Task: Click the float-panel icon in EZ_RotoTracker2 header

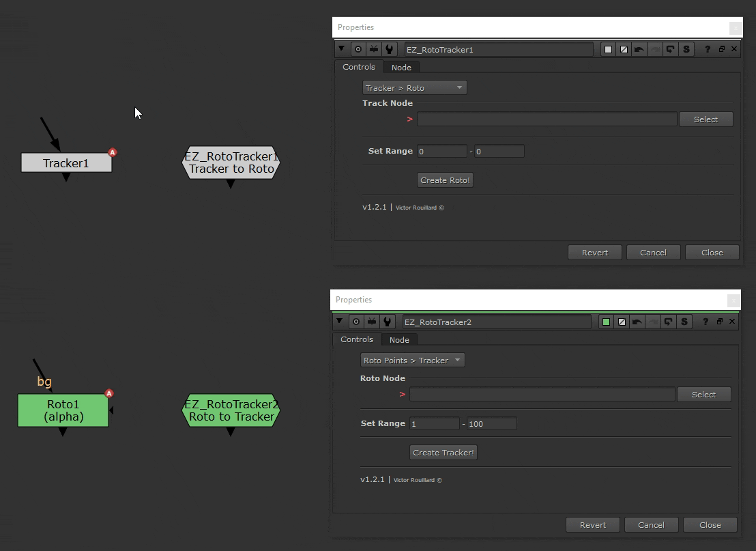Action: point(719,321)
